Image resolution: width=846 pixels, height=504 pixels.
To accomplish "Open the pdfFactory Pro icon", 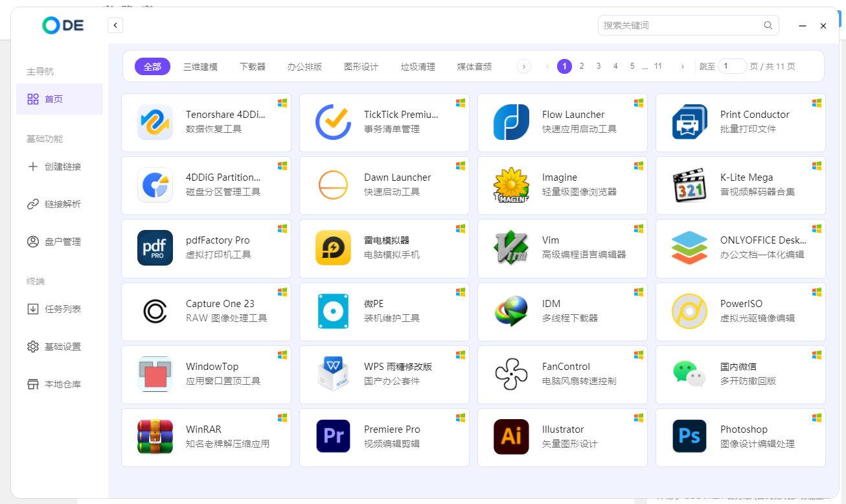I will click(155, 247).
